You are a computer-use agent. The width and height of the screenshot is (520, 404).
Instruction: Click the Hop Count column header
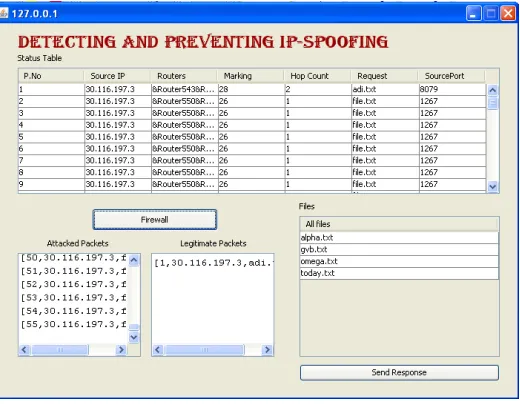coord(318,76)
